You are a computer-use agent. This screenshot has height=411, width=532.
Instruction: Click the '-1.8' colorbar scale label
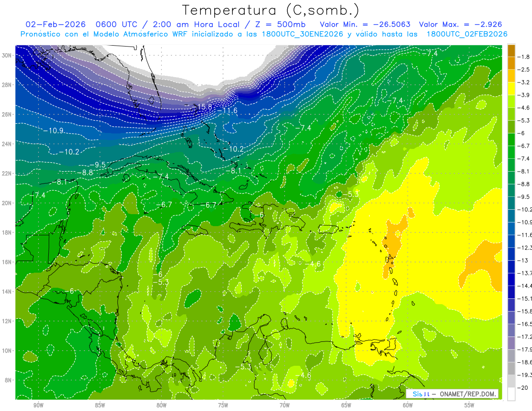click(x=523, y=57)
